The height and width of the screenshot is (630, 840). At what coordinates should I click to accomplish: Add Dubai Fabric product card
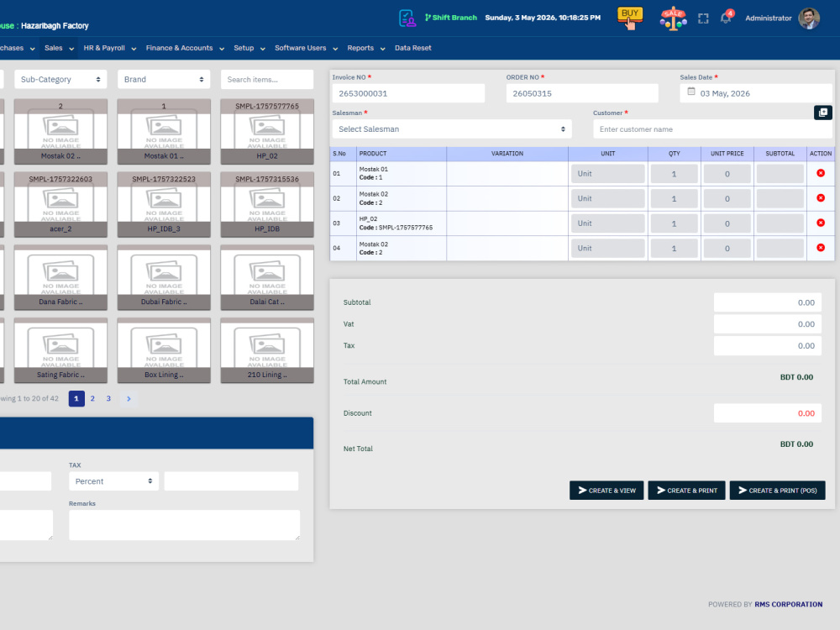pyautogui.click(x=164, y=277)
